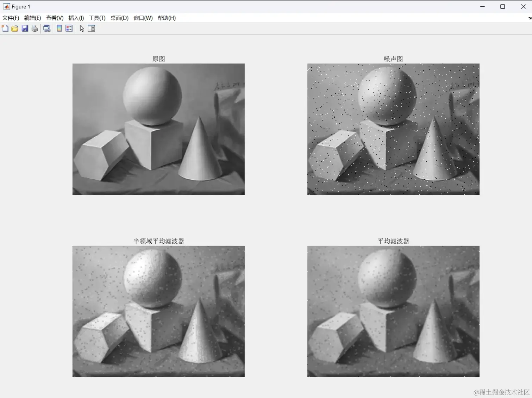Open the 编辑(E) menu
This screenshot has width=532, height=398.
coord(33,18)
